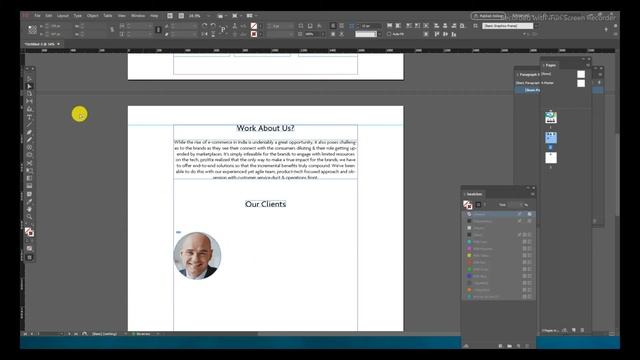Click the Tint value field in Swatches panel
The width and height of the screenshot is (640, 360).
click(515, 204)
